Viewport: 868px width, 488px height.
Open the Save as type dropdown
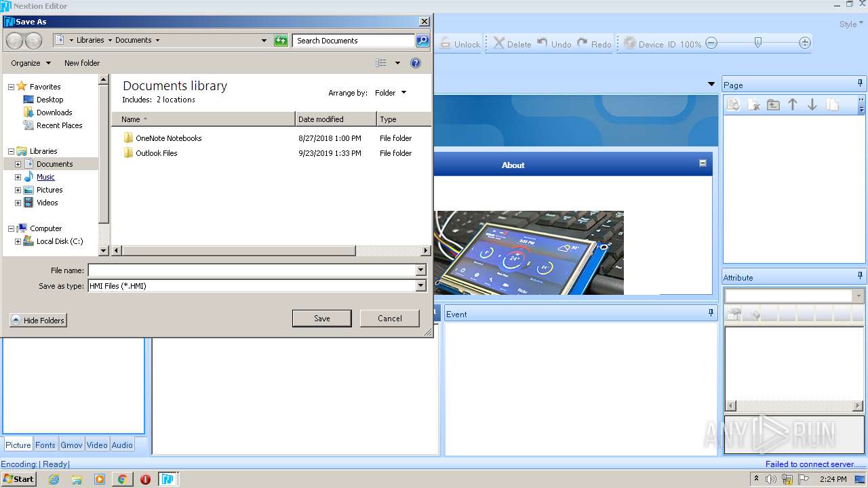pyautogui.click(x=420, y=286)
